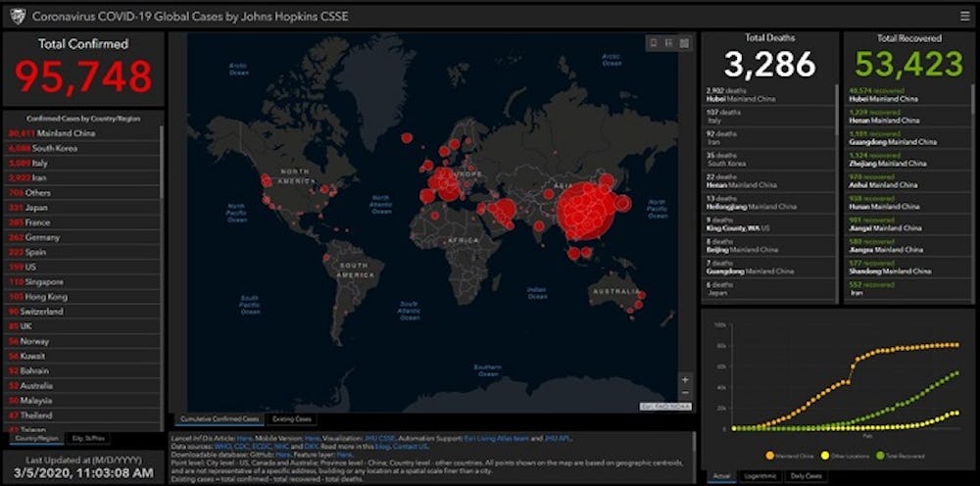Select Spain in confirmed cases list
The width and height of the screenshot is (980, 486).
[x=82, y=253]
